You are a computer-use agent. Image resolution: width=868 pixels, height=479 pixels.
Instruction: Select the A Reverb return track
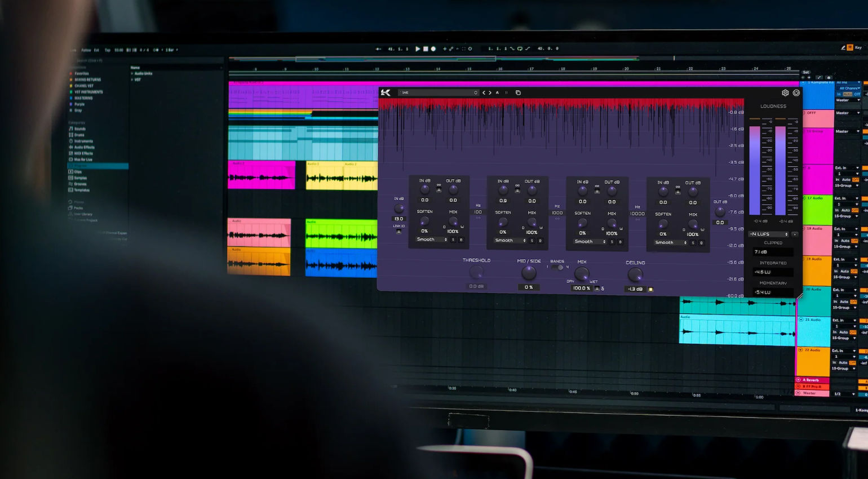coord(812,380)
